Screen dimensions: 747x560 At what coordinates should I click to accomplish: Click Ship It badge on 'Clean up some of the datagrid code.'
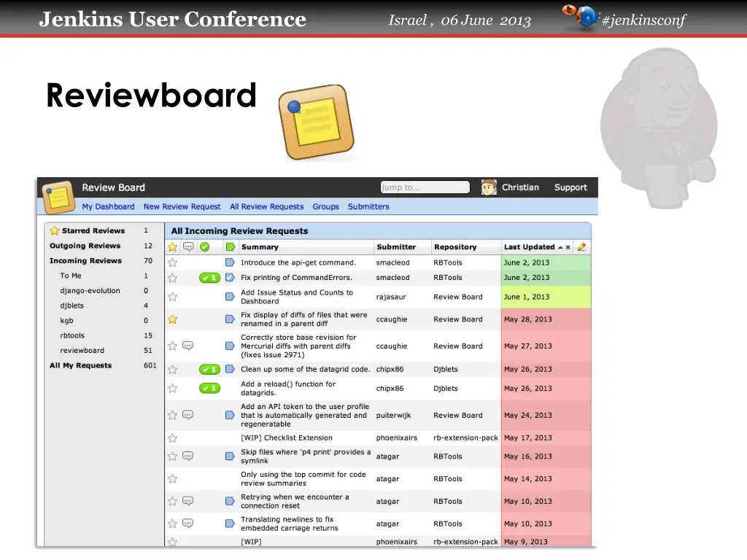209,369
